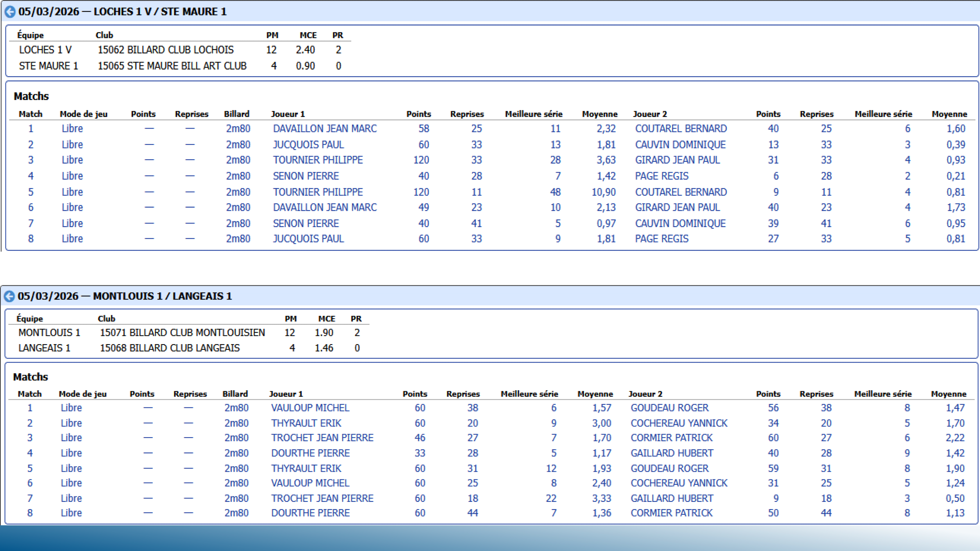Click DOURTHE PIERRE in Montlouis match 4
Screen dimensions: 980x551
click(x=310, y=453)
